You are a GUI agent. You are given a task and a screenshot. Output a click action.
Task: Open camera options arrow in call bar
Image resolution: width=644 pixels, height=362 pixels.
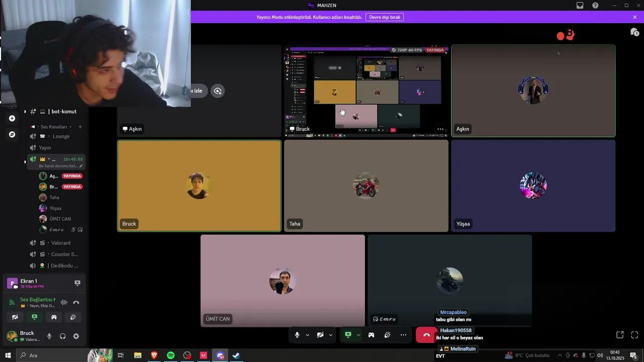point(331,335)
